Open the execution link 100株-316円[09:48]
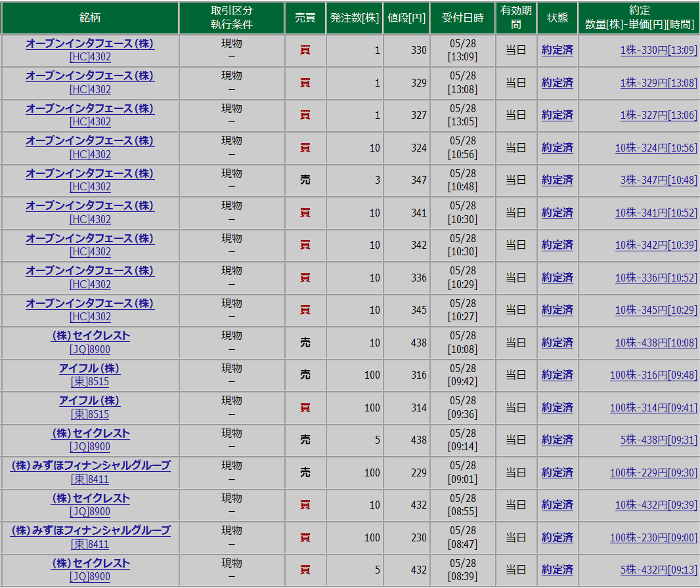The image size is (700, 588). click(x=653, y=375)
